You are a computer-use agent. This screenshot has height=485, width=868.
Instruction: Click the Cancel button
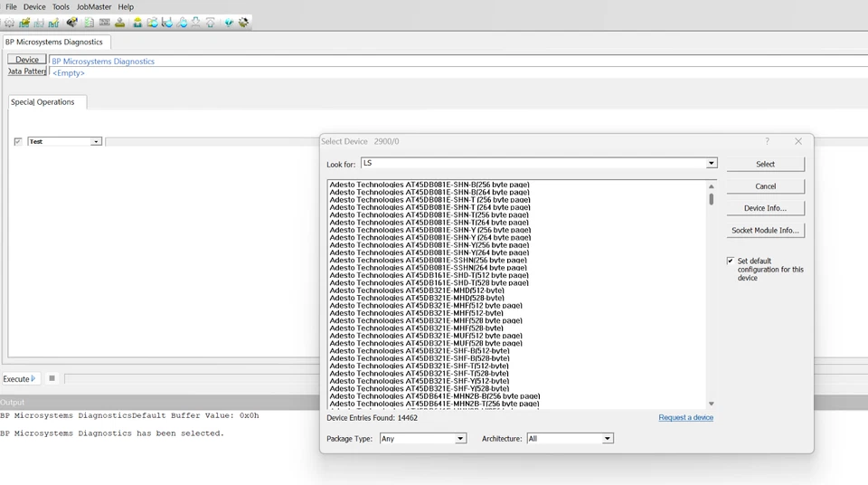coord(765,186)
